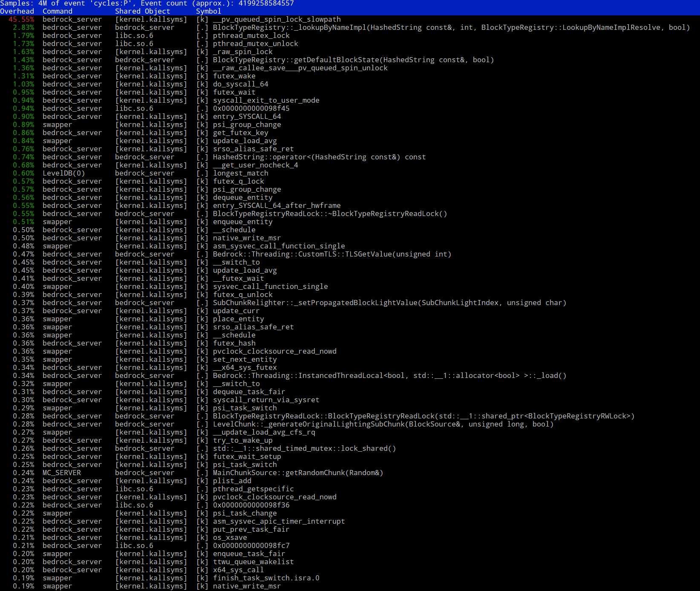700x591 pixels.
Task: Select the dequeue_entity symbol
Action: click(x=243, y=198)
